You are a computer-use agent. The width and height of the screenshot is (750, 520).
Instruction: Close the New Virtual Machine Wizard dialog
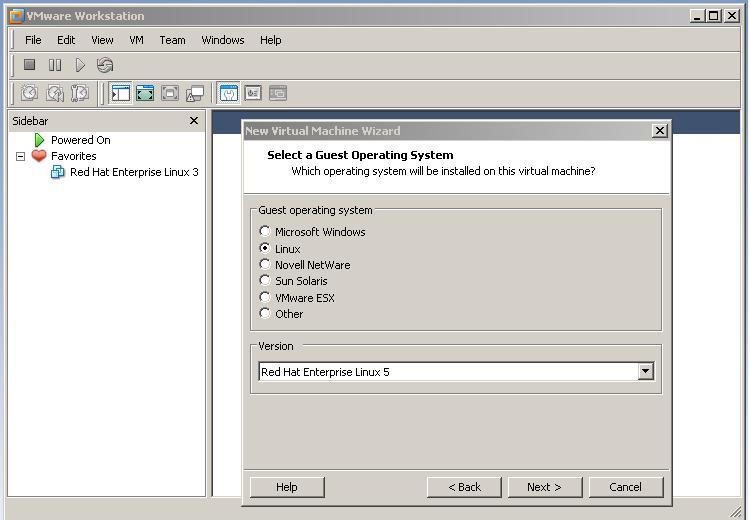click(x=660, y=131)
